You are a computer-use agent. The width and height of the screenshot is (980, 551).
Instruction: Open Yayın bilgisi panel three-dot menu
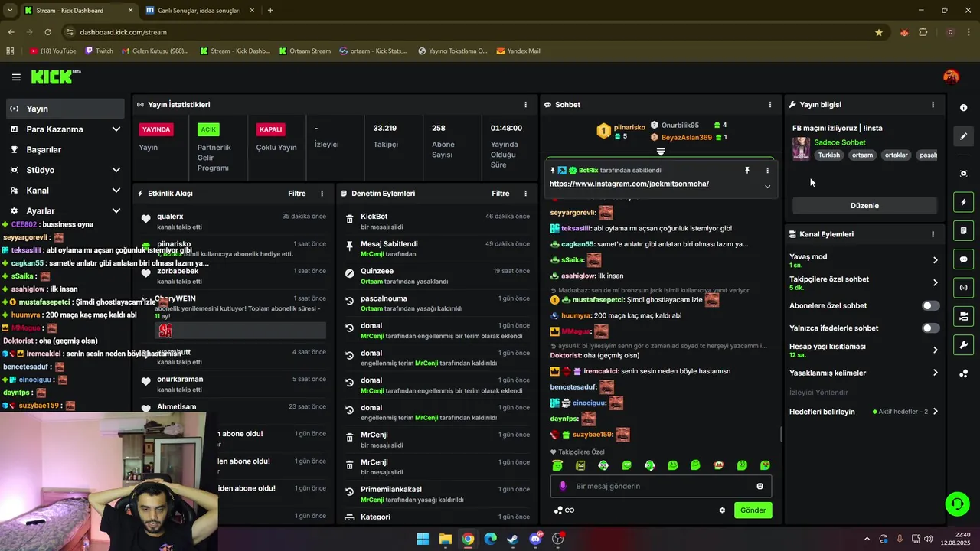[933, 105]
